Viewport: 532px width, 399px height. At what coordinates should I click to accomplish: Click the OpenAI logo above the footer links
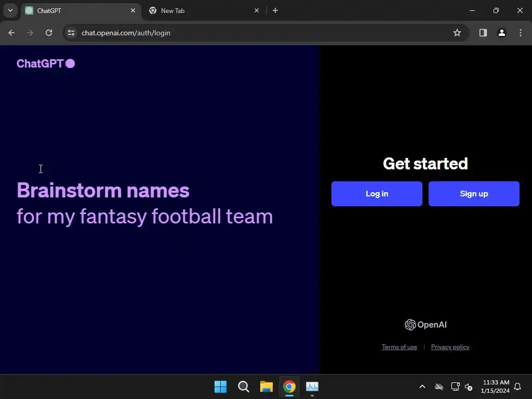tap(425, 325)
